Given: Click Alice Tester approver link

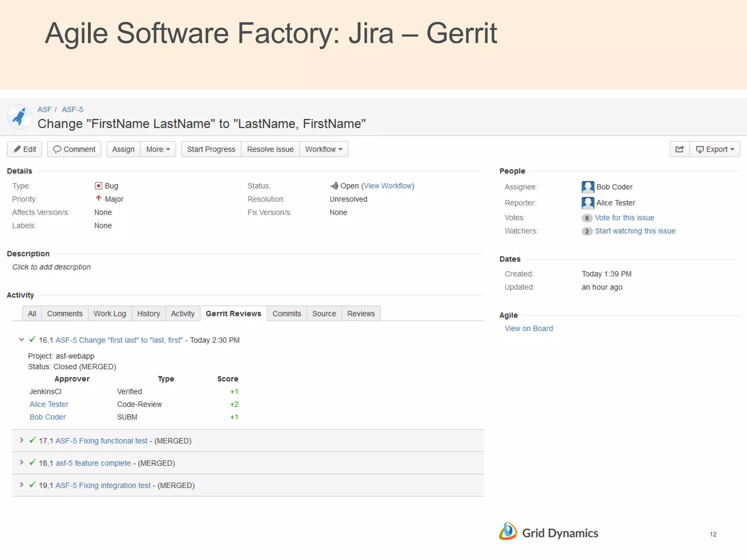Looking at the screenshot, I should click(x=49, y=404).
